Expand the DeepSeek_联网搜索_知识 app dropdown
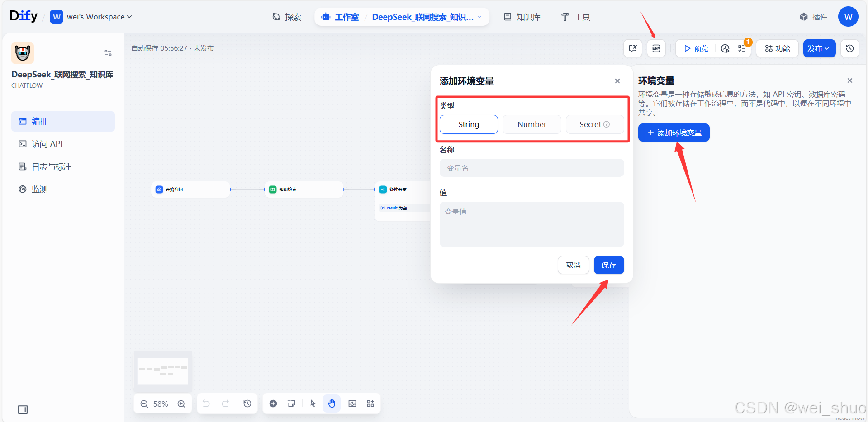Image resolution: width=868 pixels, height=422 pixels. point(427,17)
